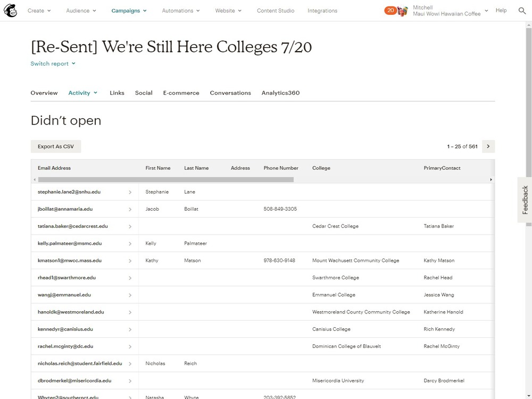Open subscriber arrow for hanoldk@westmoreland.edu
532x399 pixels.
pos(130,312)
